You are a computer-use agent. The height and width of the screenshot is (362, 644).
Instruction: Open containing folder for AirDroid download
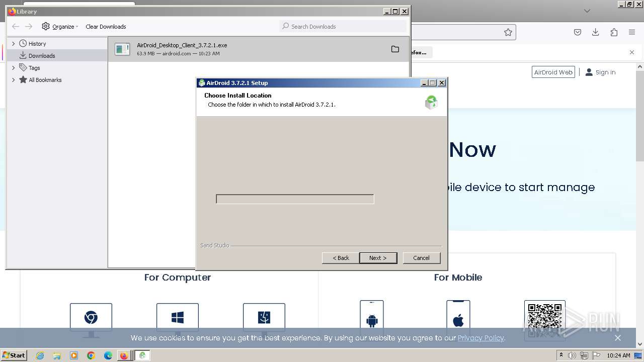[395, 49]
